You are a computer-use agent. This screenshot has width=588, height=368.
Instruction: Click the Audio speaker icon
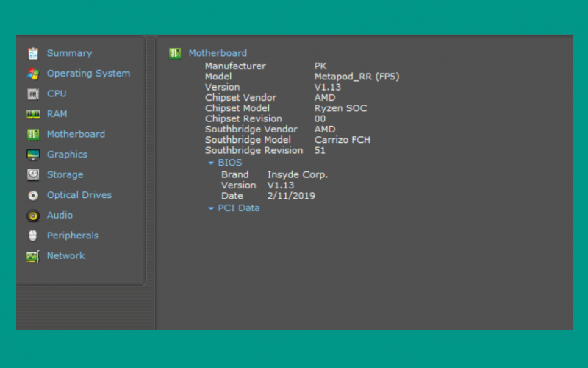click(33, 216)
